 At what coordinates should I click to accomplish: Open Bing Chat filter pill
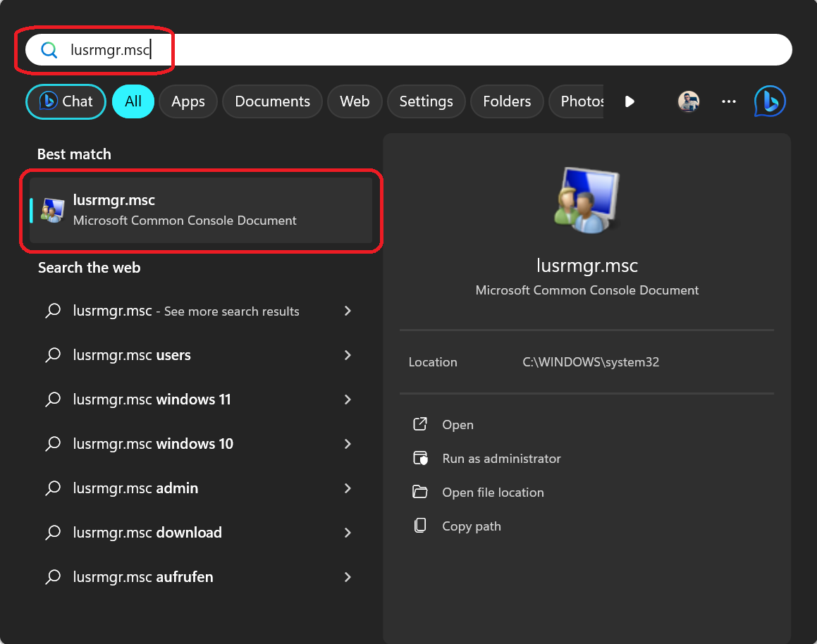click(66, 101)
